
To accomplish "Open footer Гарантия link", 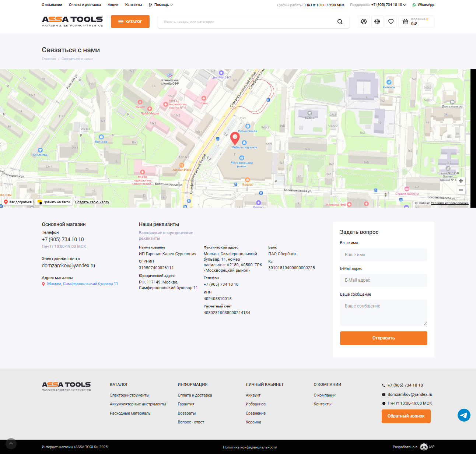I will pos(186,404).
